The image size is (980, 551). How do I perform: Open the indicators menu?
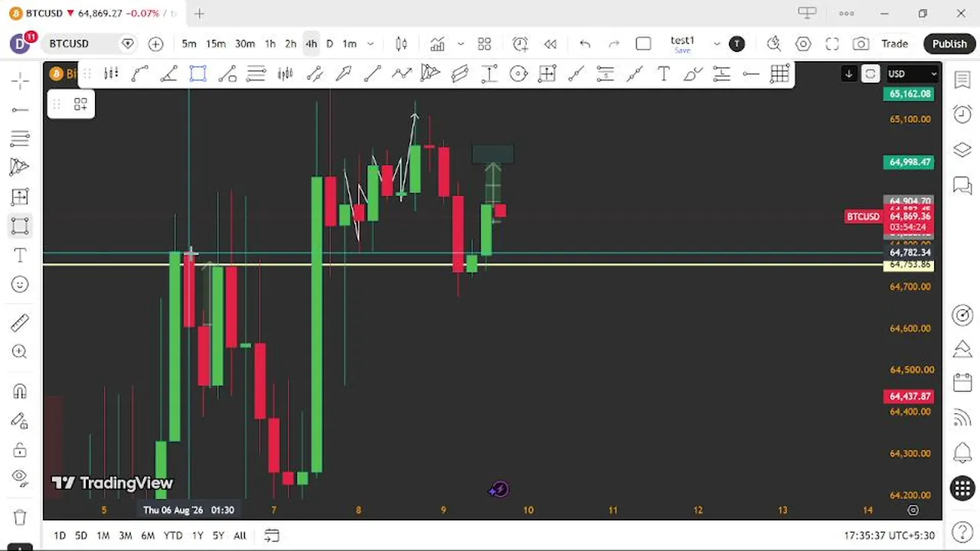437,44
